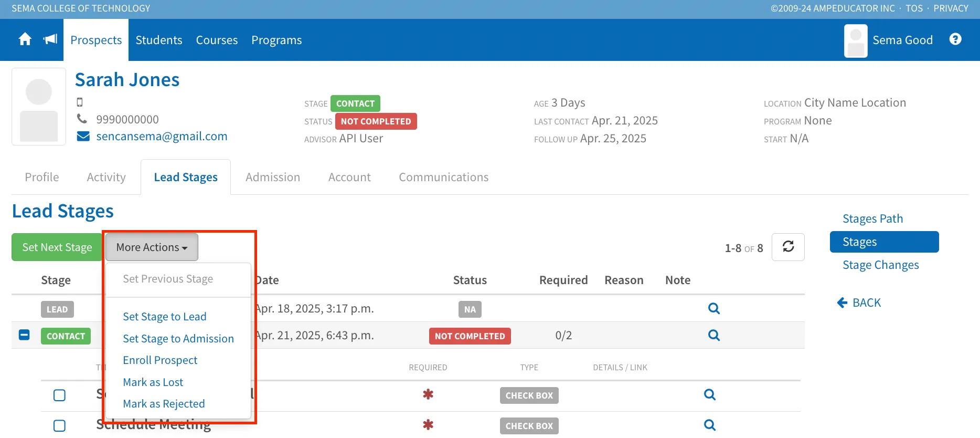Select Mark as Rejected

coord(164,404)
